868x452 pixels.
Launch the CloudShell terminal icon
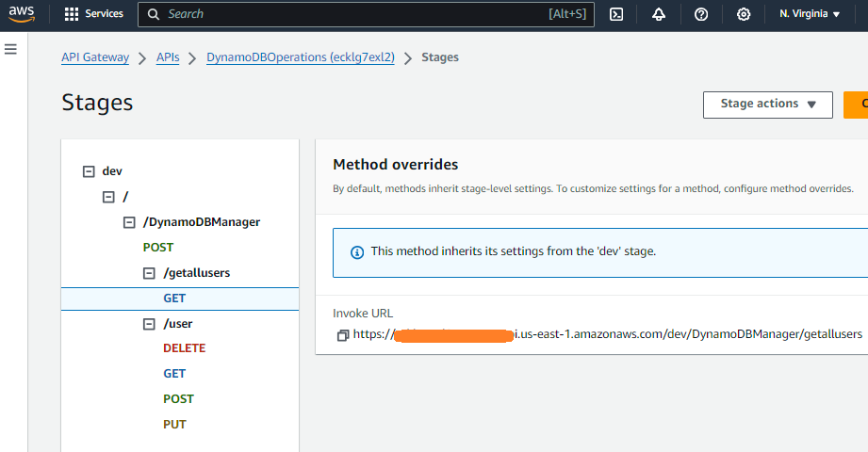pos(616,14)
